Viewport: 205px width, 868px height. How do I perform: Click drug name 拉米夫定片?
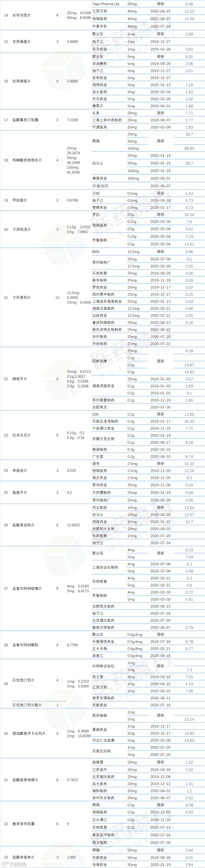(21, 435)
